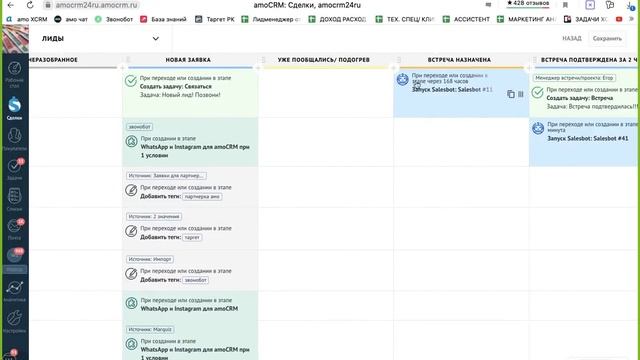Click the Сохранить button
640x360 pixels.
607,38
